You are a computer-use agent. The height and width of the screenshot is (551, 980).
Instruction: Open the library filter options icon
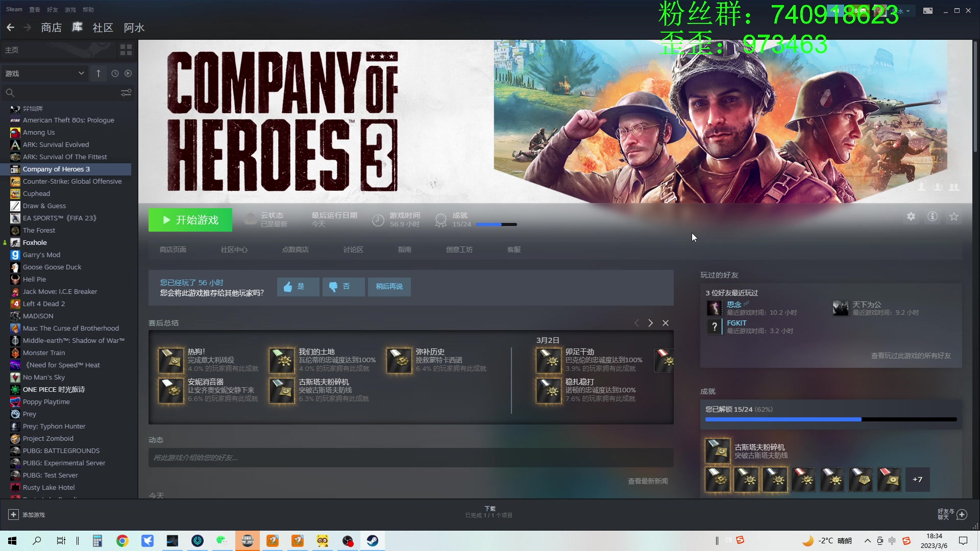(x=126, y=93)
